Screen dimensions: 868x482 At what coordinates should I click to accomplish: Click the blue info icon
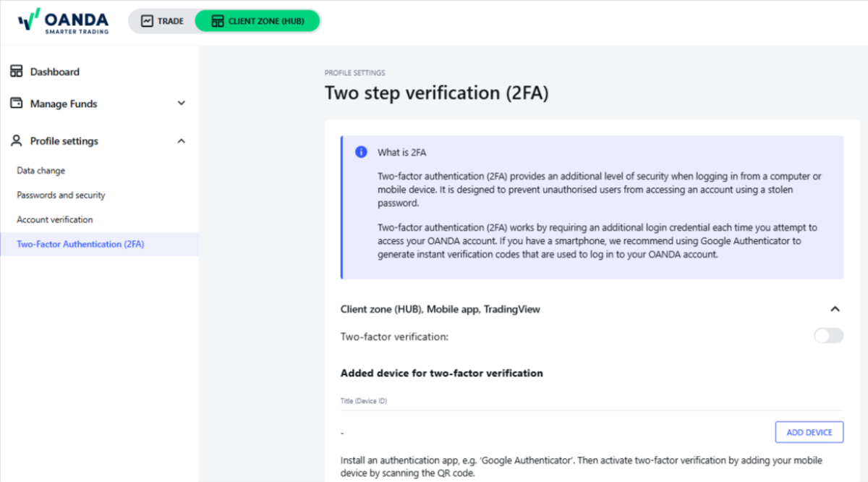coord(361,152)
